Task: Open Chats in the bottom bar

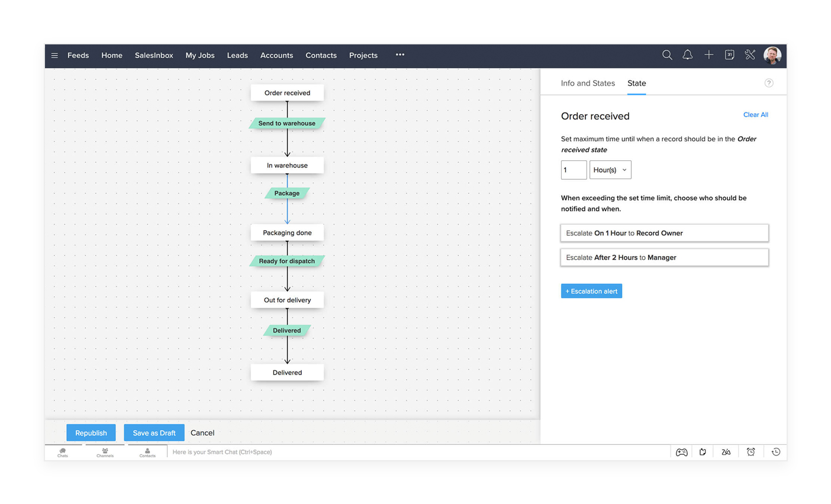Action: (x=63, y=453)
